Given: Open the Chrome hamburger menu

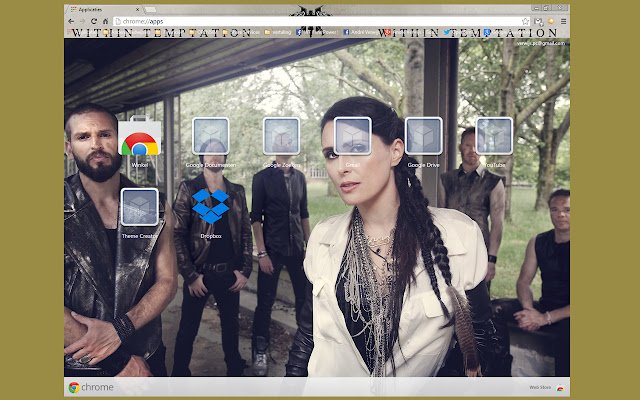Looking at the screenshot, I should [563, 21].
